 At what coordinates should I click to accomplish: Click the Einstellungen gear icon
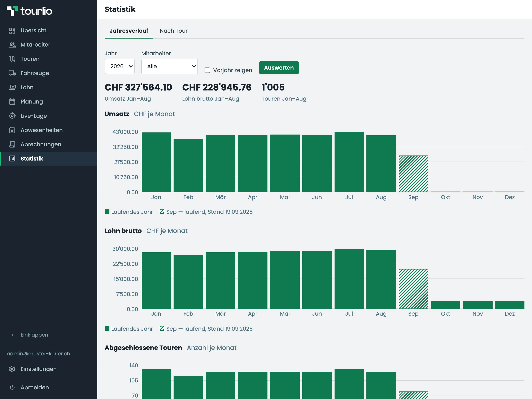(x=12, y=369)
